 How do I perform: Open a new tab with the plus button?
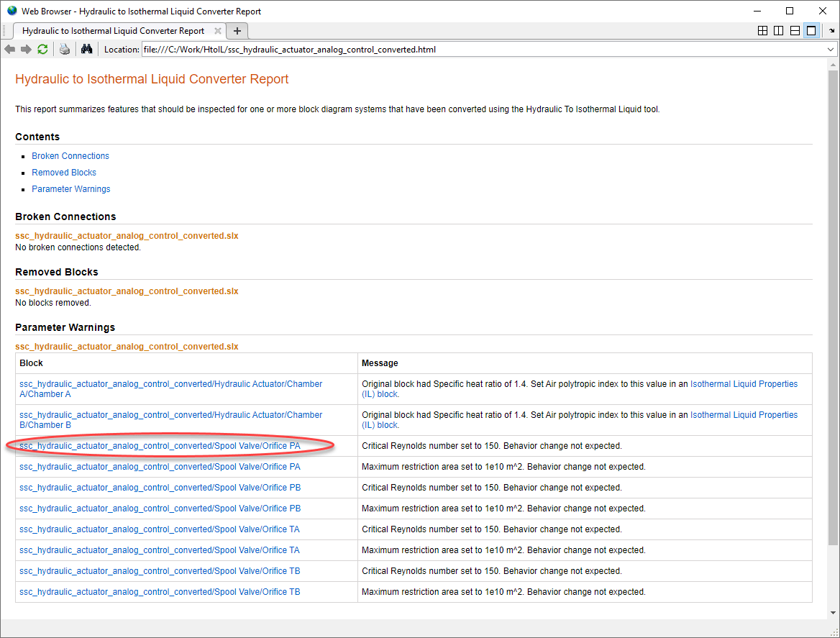pyautogui.click(x=238, y=31)
